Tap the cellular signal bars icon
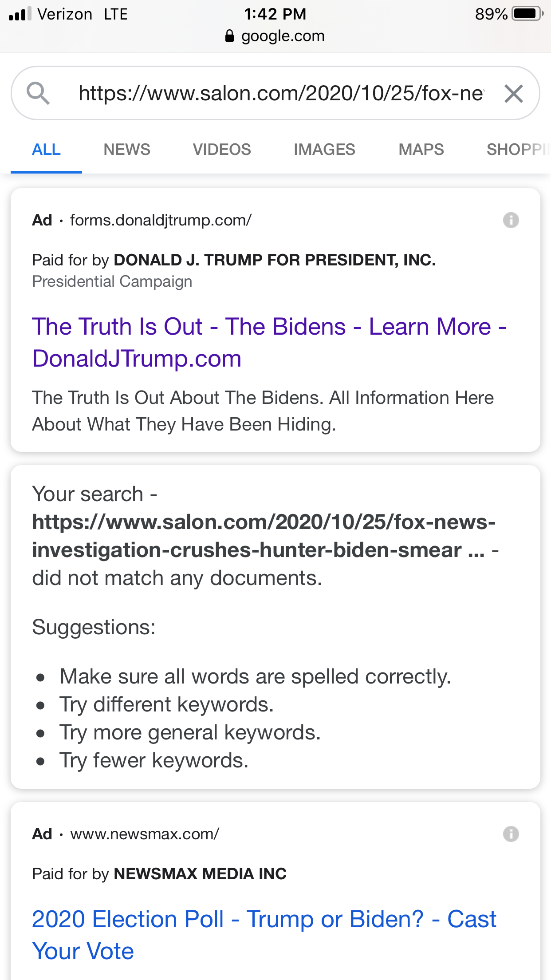 (20, 14)
